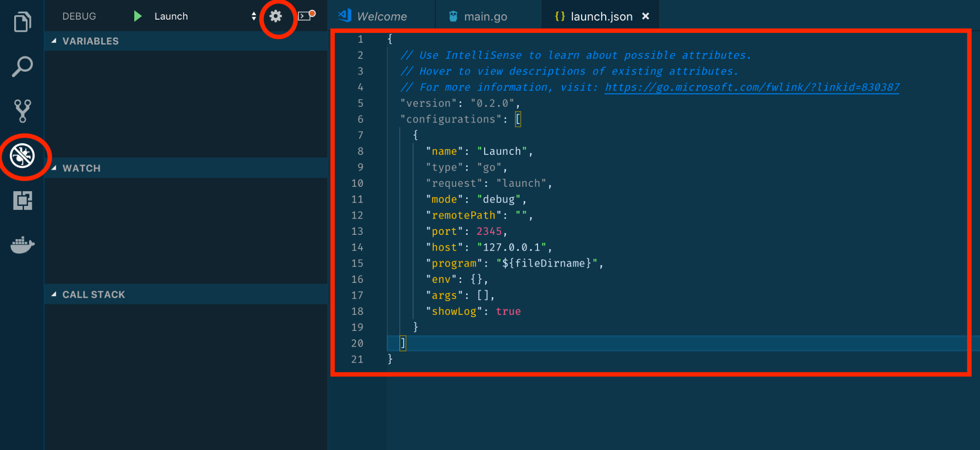The width and height of the screenshot is (980, 450).
Task: Collapse the VARIABLES section
Action: [54, 41]
